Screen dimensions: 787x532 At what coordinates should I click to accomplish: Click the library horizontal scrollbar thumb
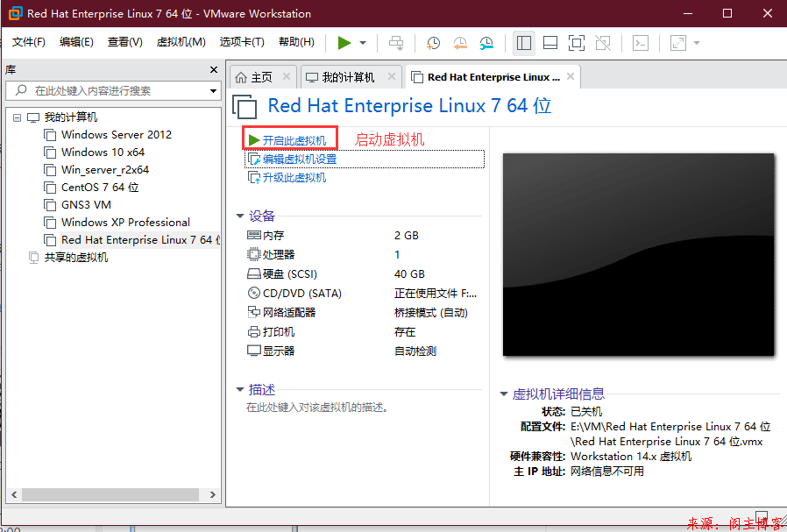(x=110, y=495)
